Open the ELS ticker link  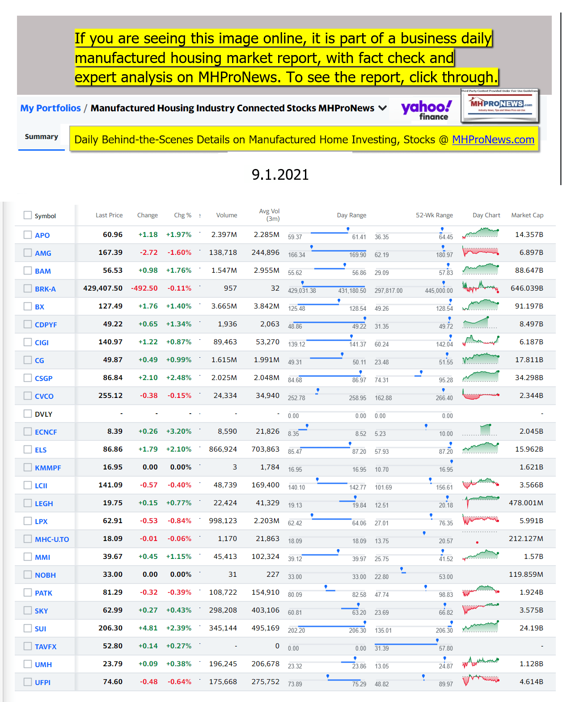[41, 450]
